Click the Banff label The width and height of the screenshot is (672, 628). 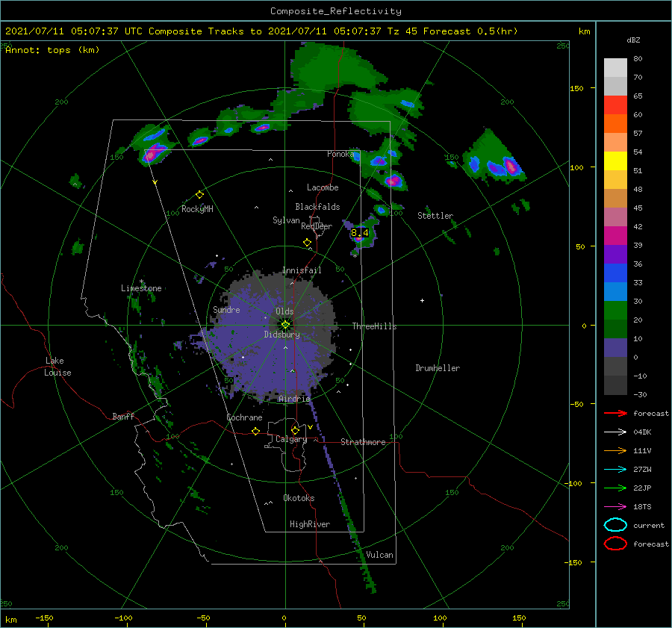[x=123, y=416]
